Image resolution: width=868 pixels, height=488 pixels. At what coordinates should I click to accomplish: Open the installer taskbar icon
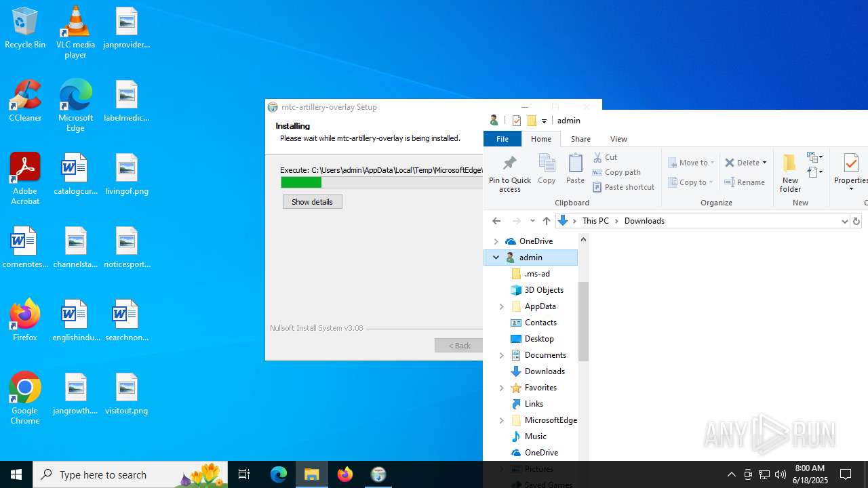(x=378, y=474)
